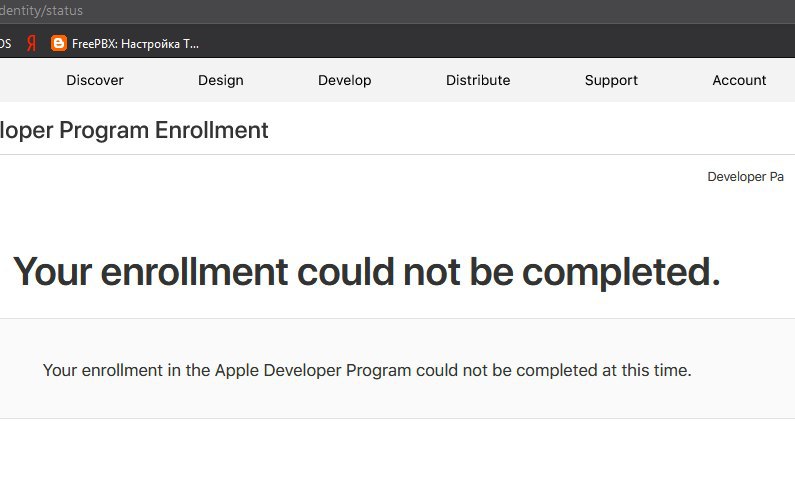Open the Design menu
The height and width of the screenshot is (489, 795).
coord(221,80)
